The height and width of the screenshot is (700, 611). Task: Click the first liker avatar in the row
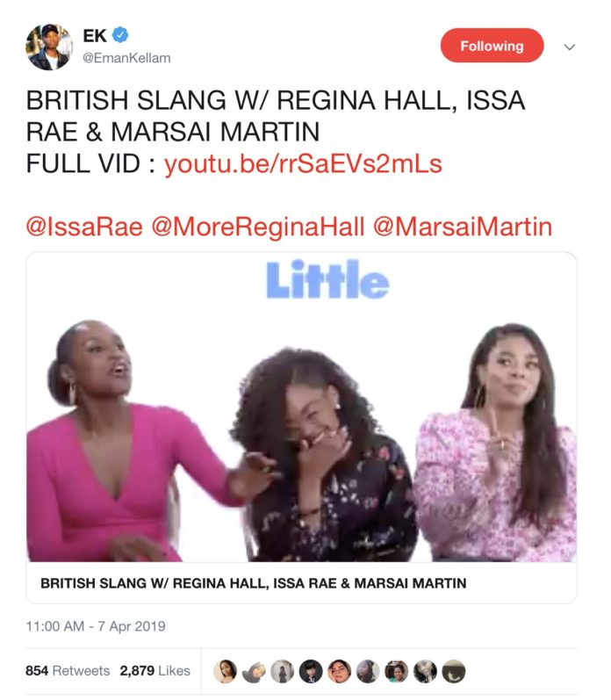tap(225, 671)
